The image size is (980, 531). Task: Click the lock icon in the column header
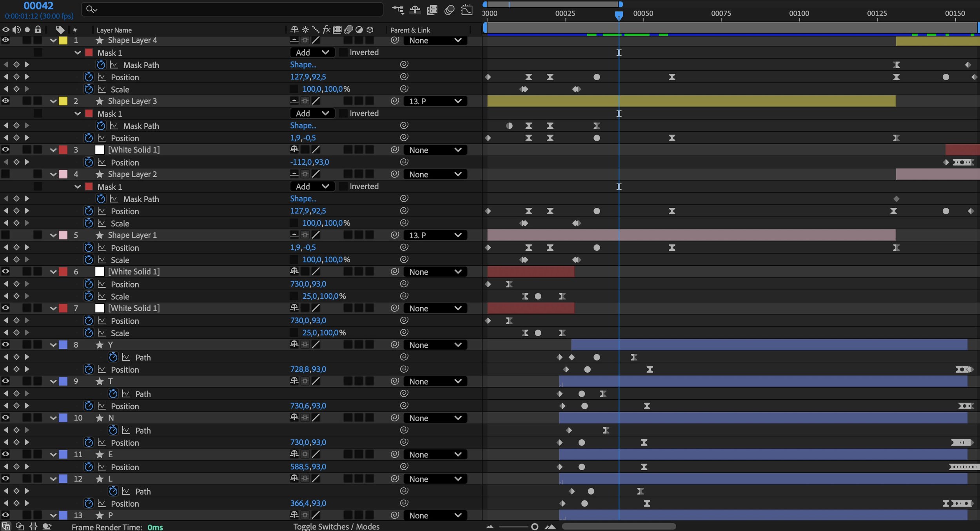click(38, 30)
